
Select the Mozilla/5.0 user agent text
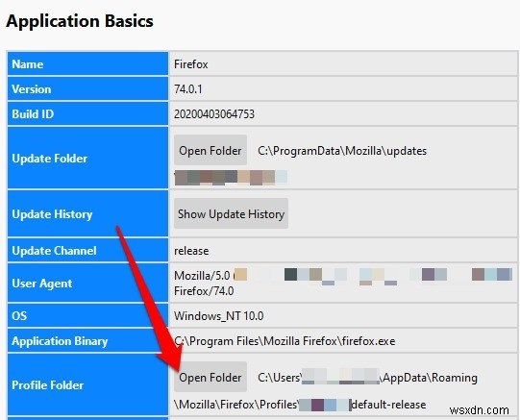click(x=202, y=276)
